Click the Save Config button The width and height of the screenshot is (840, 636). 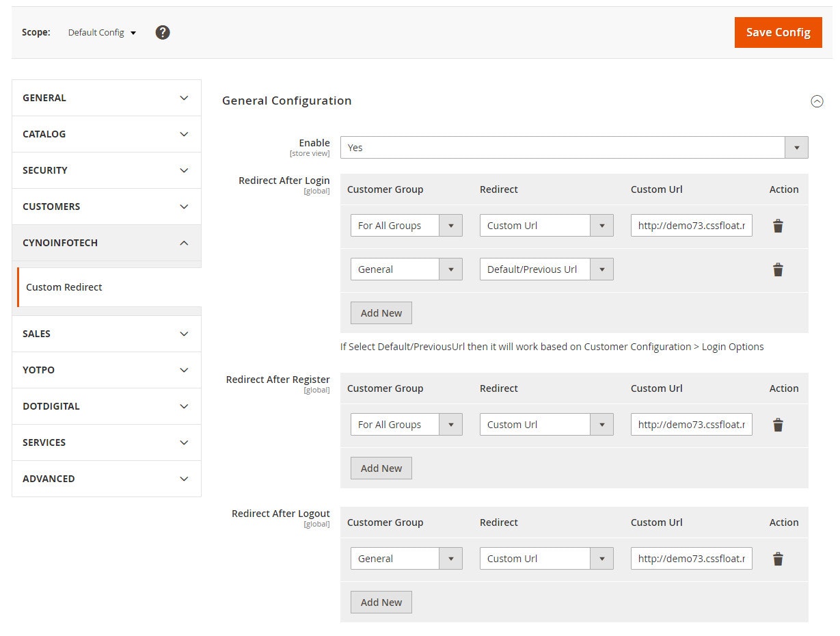pyautogui.click(x=778, y=32)
